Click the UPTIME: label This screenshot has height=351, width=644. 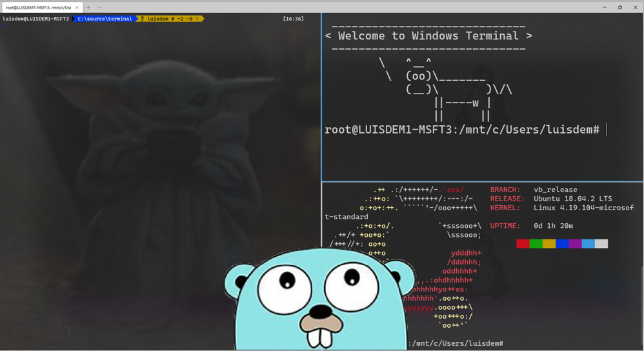(505, 226)
